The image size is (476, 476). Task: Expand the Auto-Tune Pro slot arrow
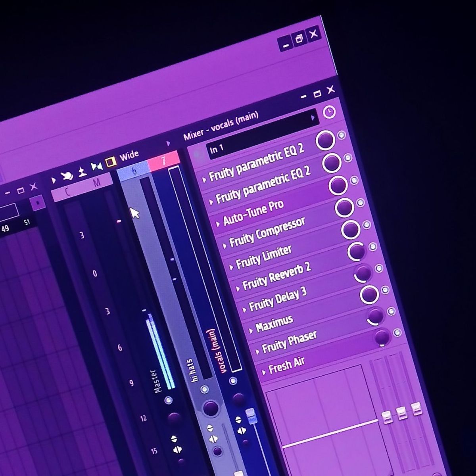[x=218, y=224]
